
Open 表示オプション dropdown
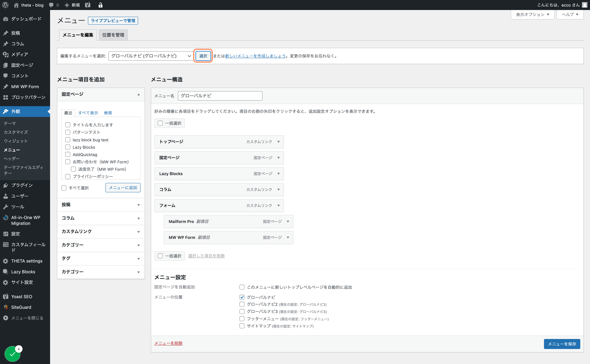pos(532,14)
